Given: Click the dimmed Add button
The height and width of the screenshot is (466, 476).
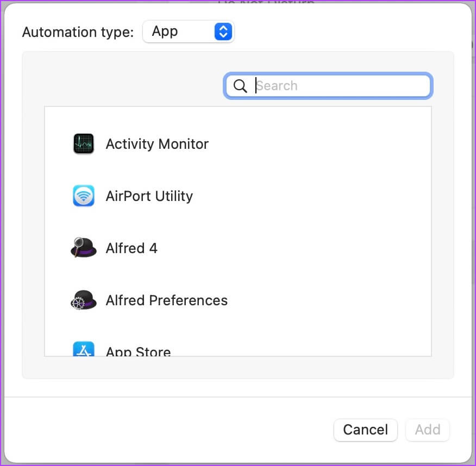Looking at the screenshot, I should tap(428, 430).
